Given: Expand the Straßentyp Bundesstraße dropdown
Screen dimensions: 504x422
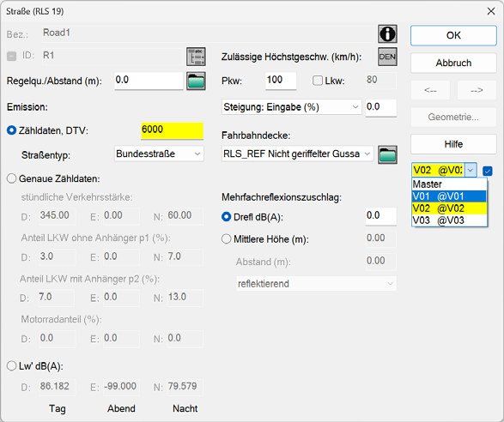Looking at the screenshot, I should pos(159,154).
